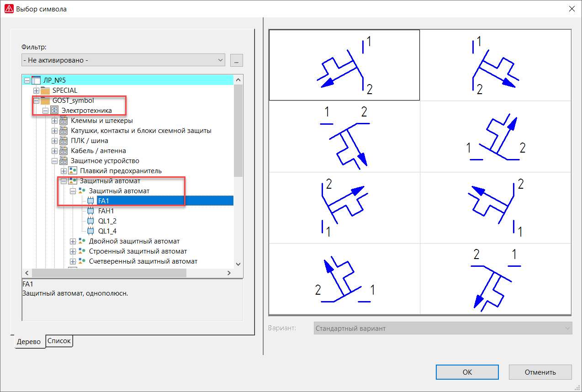Select the FAH1 tree row text

click(106, 211)
